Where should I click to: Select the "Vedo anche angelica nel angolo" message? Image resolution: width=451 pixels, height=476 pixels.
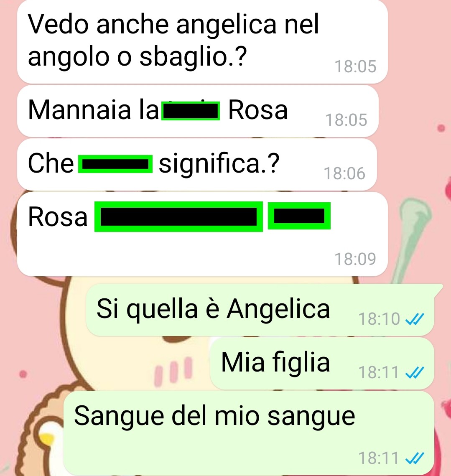[202, 41]
